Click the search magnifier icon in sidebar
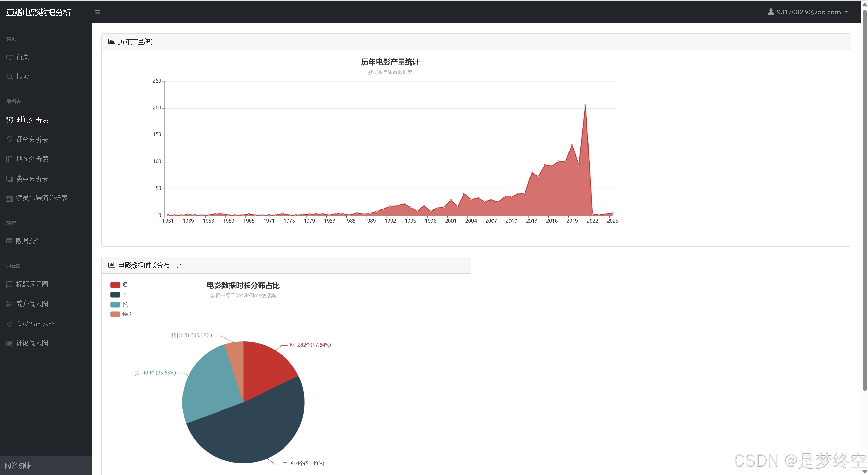Screen dimensions: 868x475 (9, 77)
